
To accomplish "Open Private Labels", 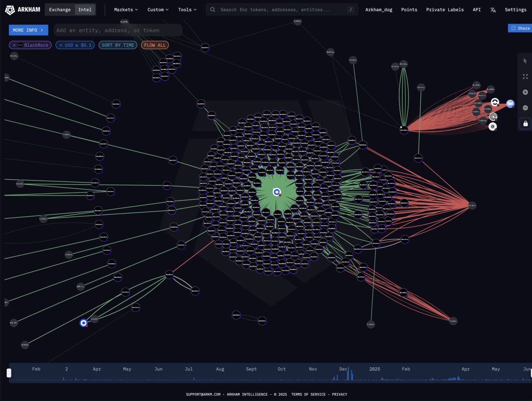I will 445,9.
